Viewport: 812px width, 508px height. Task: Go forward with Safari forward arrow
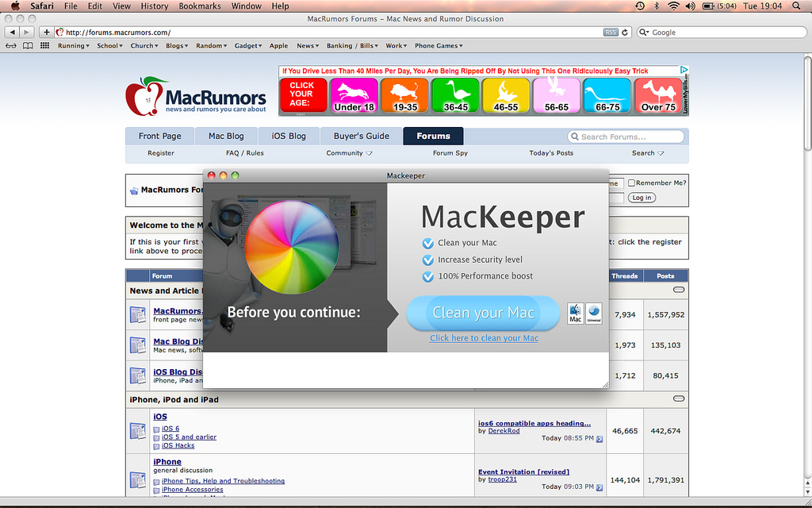[x=26, y=32]
